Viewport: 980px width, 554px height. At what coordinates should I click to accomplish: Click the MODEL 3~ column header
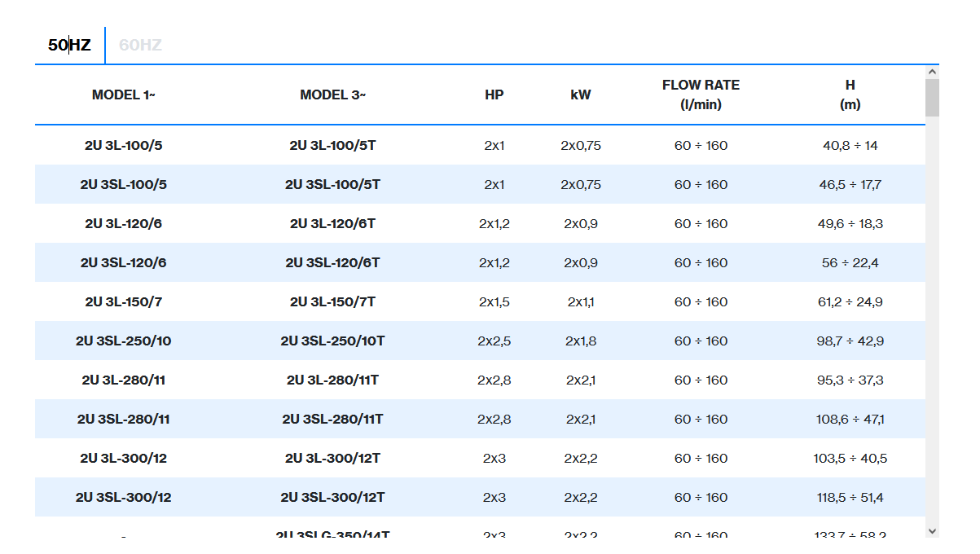click(332, 95)
